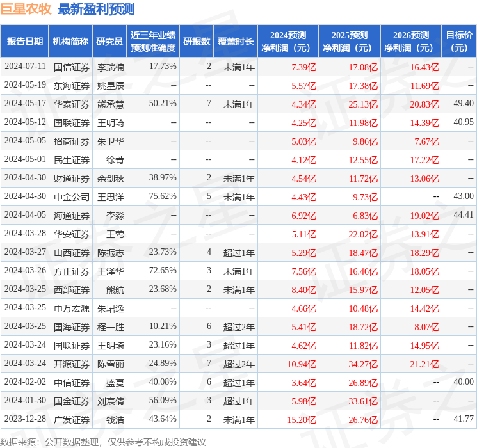
Task: Select the 中金公司 institution cell
Action: [x=72, y=196]
